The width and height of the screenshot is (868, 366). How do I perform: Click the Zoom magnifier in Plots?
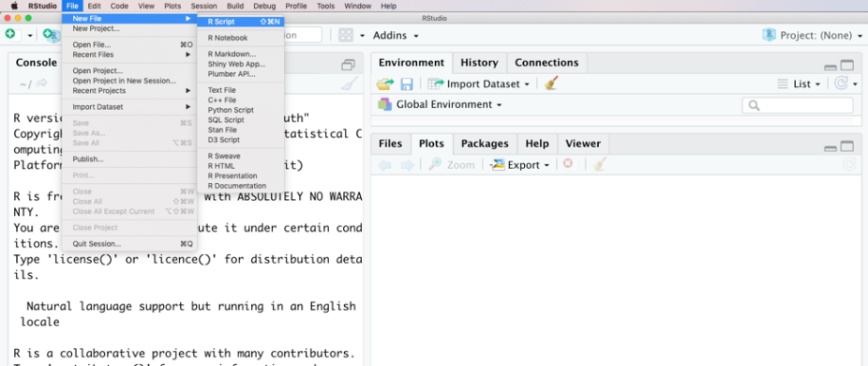click(x=435, y=164)
